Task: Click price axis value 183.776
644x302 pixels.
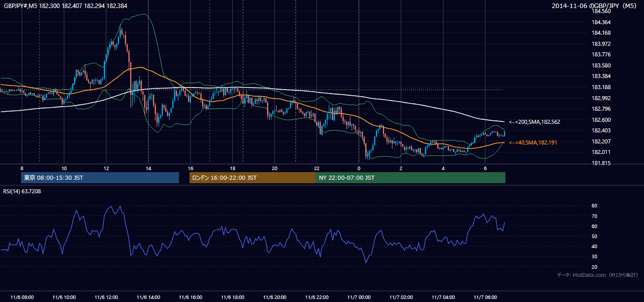Action: click(601, 54)
